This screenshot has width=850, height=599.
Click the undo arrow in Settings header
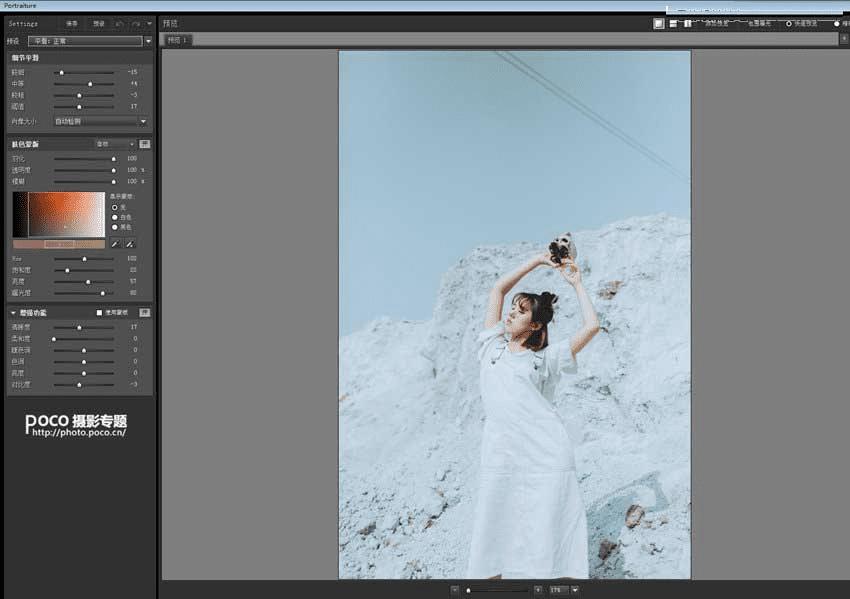119,23
